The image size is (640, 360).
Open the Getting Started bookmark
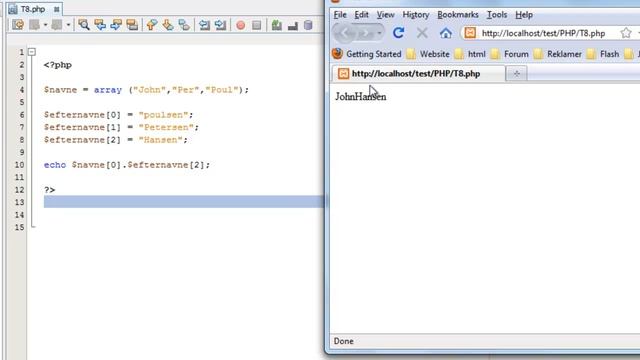[367, 54]
